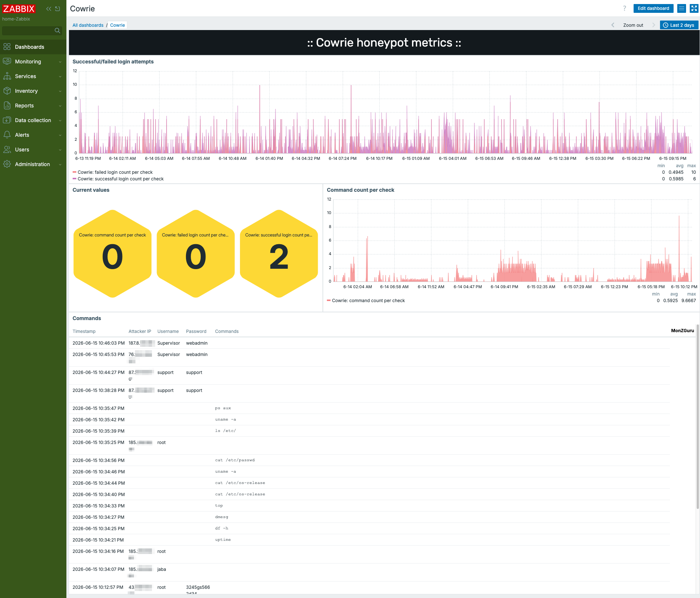
Task: Click command count per check legend swatch
Action: 329,300
